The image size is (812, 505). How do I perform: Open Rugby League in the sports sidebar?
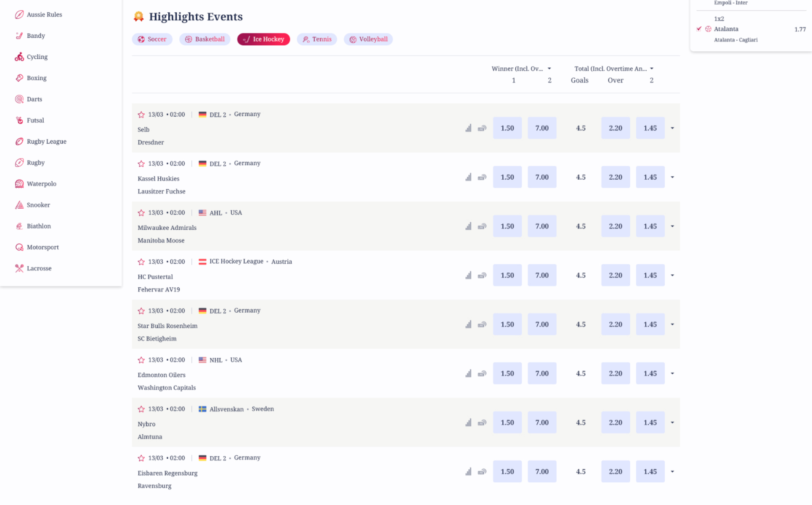46,141
